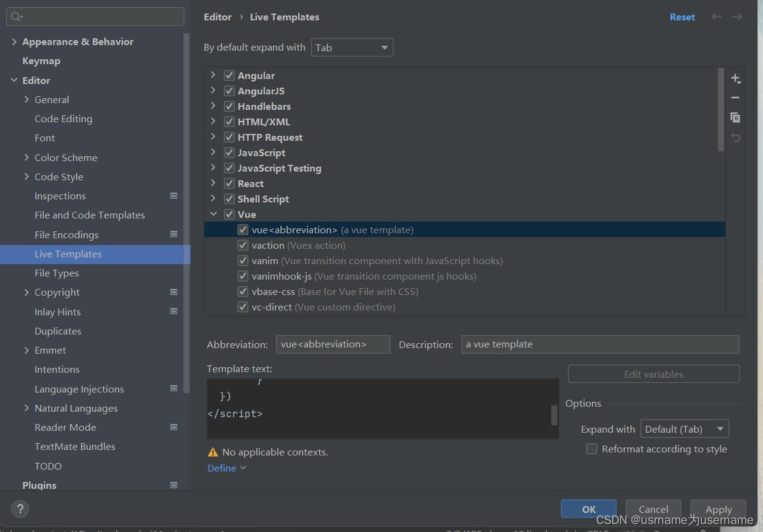The width and height of the screenshot is (763, 532).
Task: Uncheck the Handlebars template group
Action: [229, 106]
